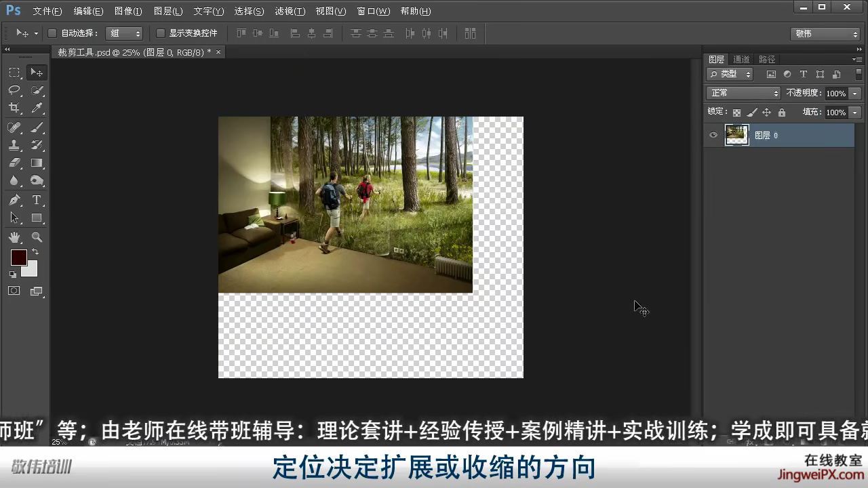The height and width of the screenshot is (488, 868).
Task: Change the screen mode
Action: (37, 291)
